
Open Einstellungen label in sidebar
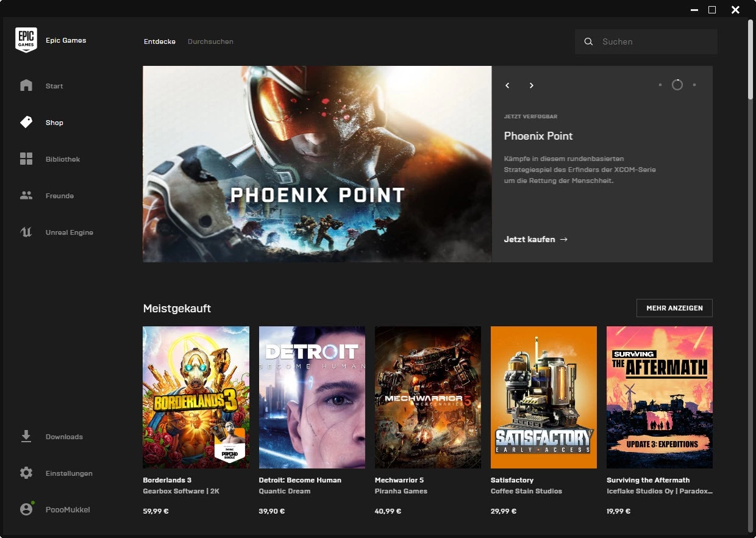point(69,473)
